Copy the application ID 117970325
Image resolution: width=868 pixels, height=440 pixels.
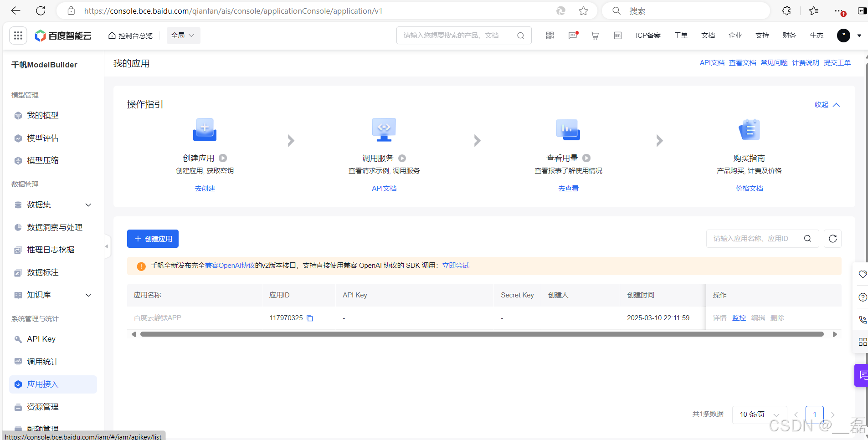point(310,318)
